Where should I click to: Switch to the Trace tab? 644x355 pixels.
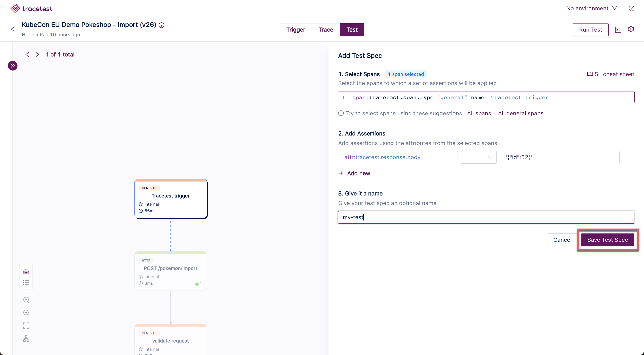(326, 30)
